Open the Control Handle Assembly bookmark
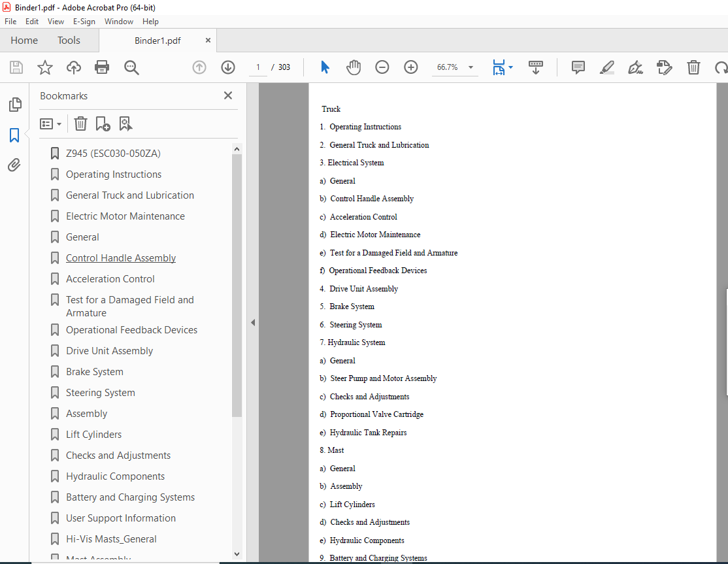 (121, 258)
